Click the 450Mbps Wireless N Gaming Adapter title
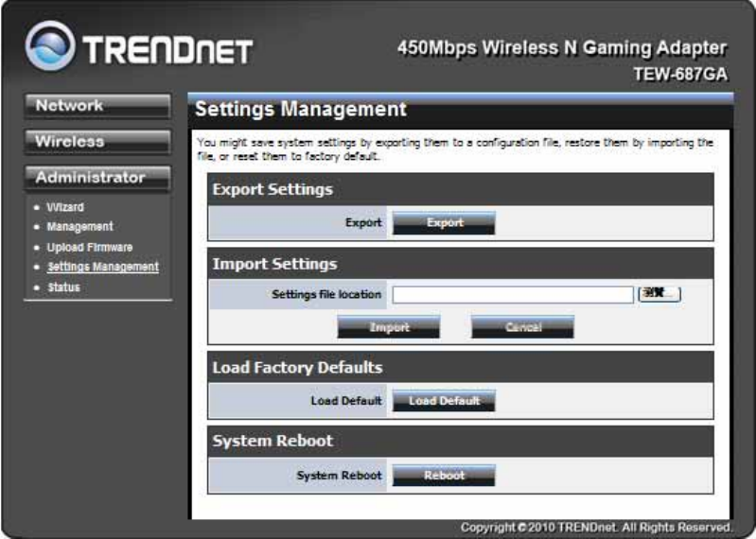The height and width of the screenshot is (539, 756). 562,48
